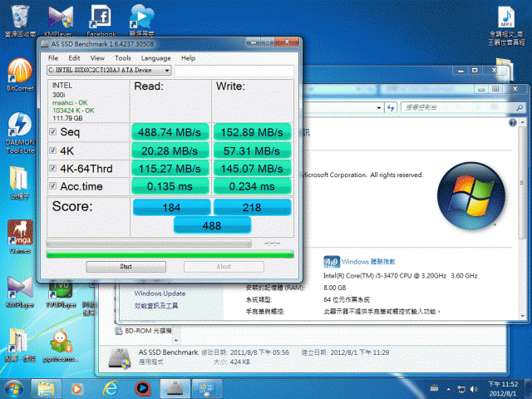Switch to AS SSD Benchmark taskbar button

coord(175,389)
